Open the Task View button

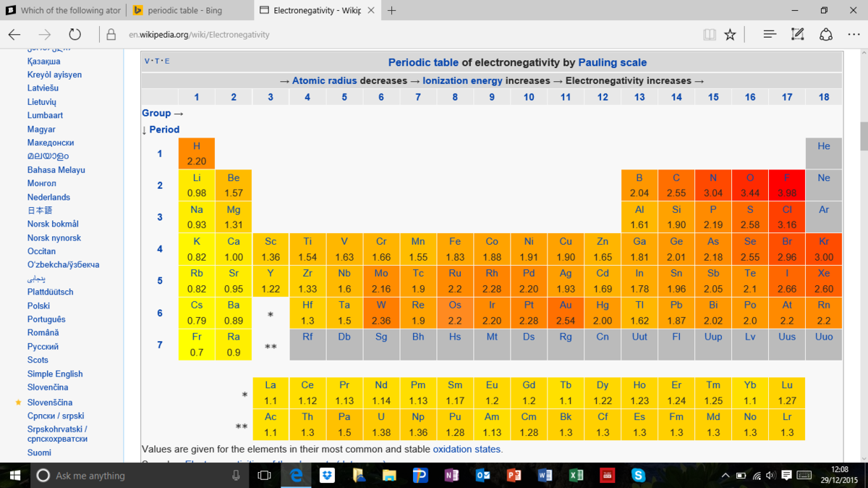pyautogui.click(x=265, y=476)
